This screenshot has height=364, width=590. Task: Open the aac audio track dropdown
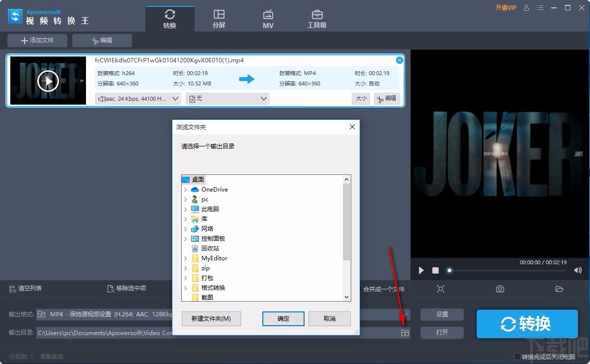pos(137,98)
